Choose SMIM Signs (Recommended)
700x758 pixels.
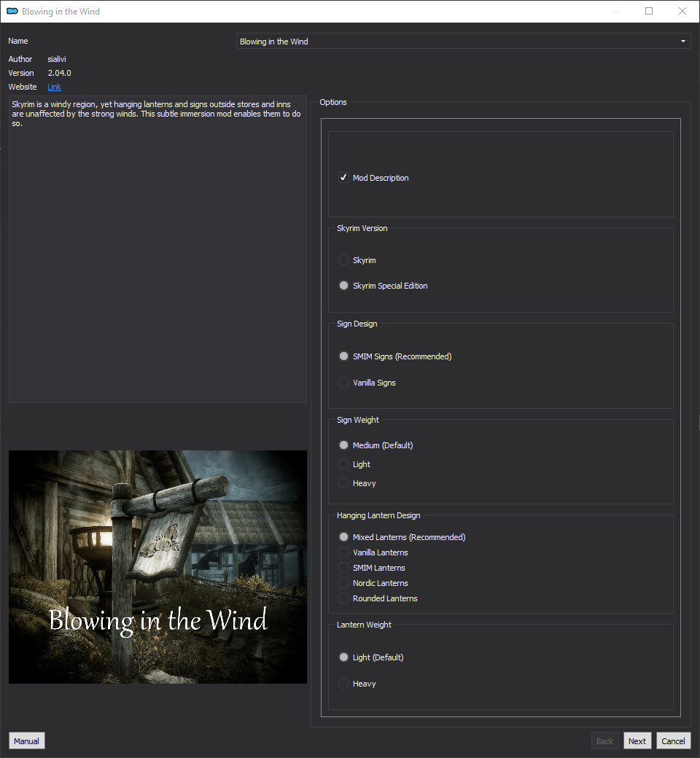pos(343,356)
